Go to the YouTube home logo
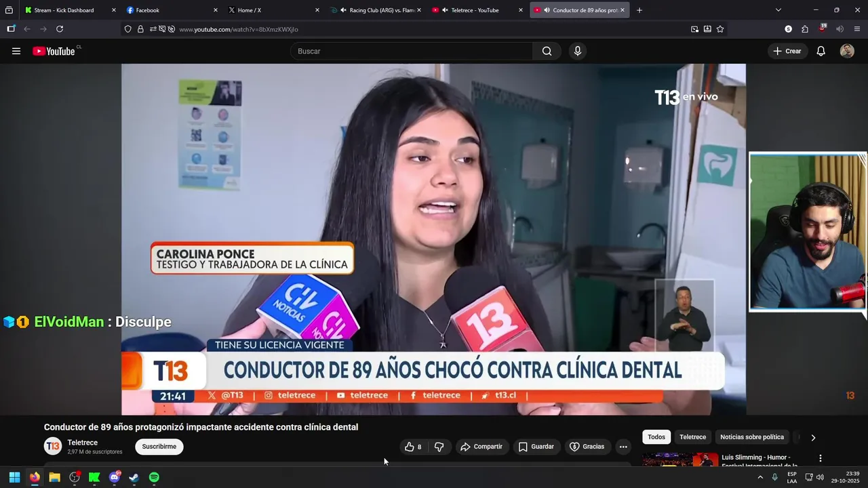 [54, 51]
